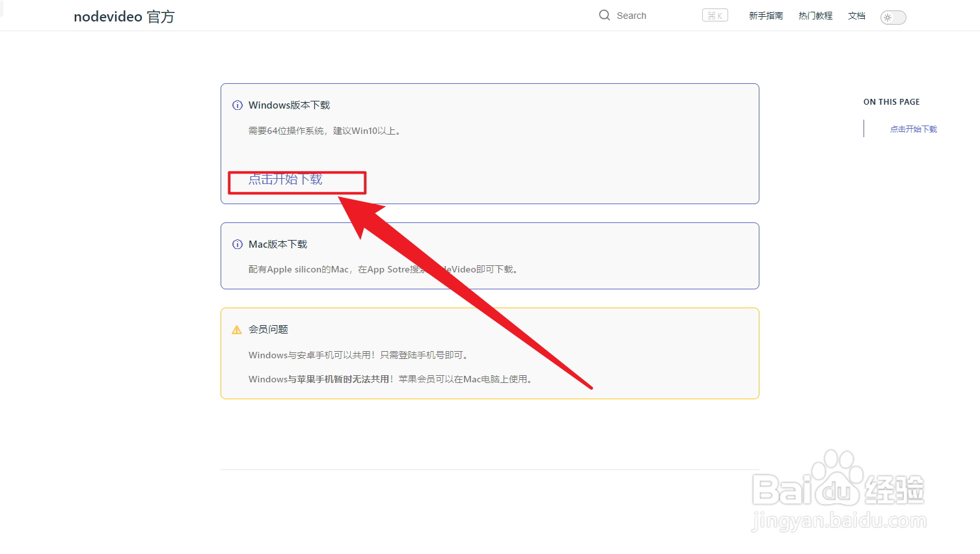Click the ON THIS PAGE heading
Viewport: 980px width, 554px height.
[892, 102]
